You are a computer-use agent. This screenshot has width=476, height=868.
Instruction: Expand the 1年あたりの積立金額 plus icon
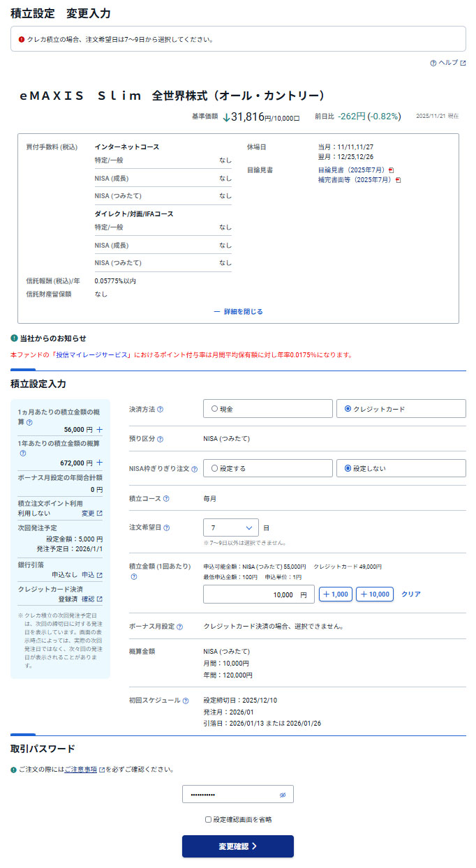pyautogui.click(x=99, y=463)
